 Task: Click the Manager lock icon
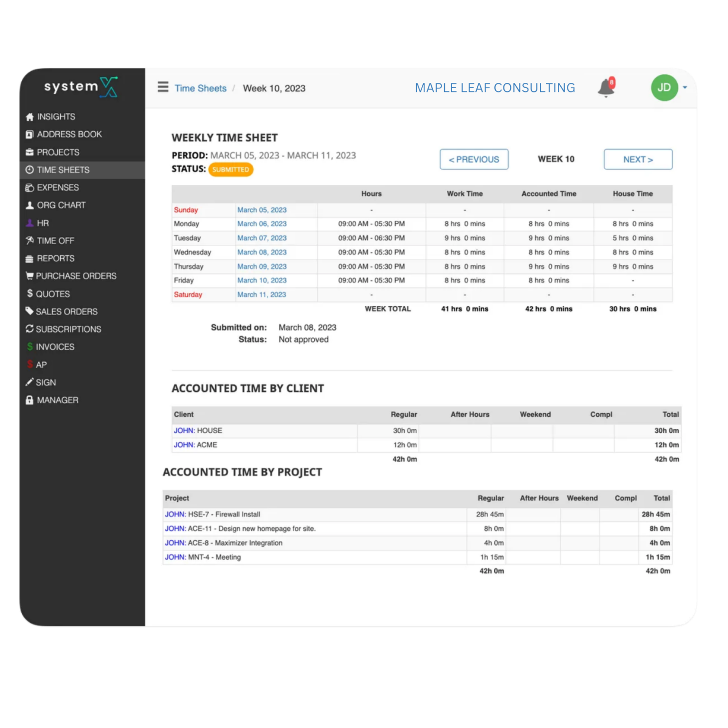click(x=29, y=400)
